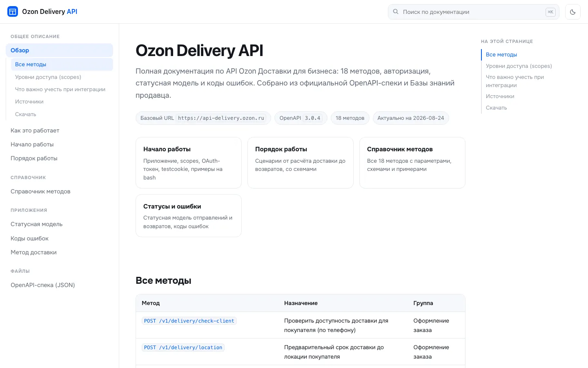Screen dimensions: 588x368
Task: Open POST /v1/delivery/location method
Action: click(183, 348)
